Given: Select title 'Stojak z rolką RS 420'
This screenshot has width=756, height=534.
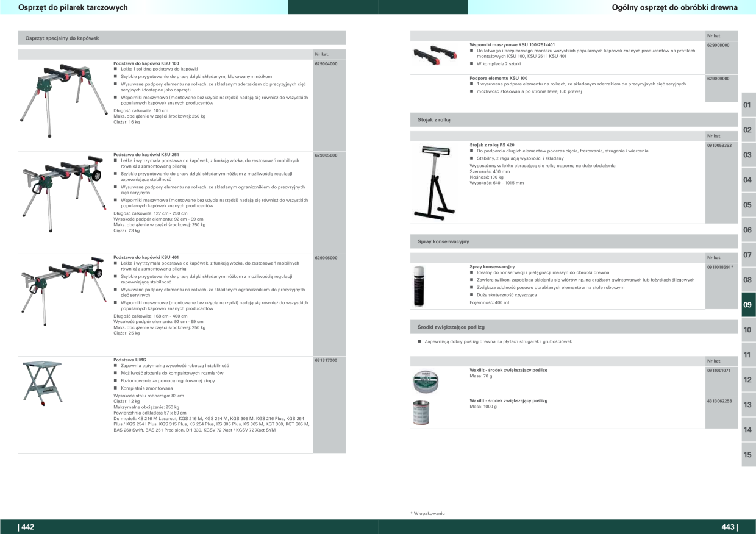Looking at the screenshot, I should [x=492, y=145].
